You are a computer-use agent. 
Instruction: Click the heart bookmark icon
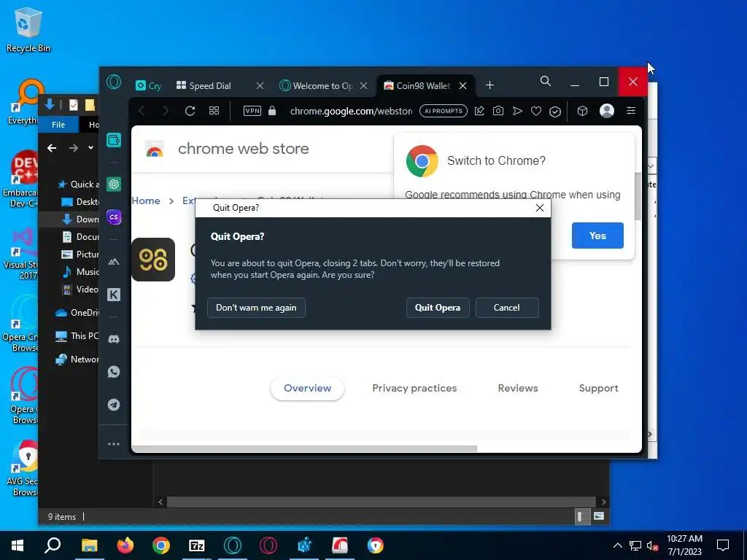(x=536, y=111)
